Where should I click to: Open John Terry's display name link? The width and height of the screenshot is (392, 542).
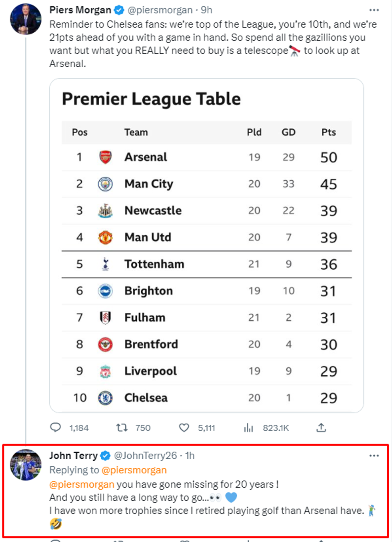(73, 456)
